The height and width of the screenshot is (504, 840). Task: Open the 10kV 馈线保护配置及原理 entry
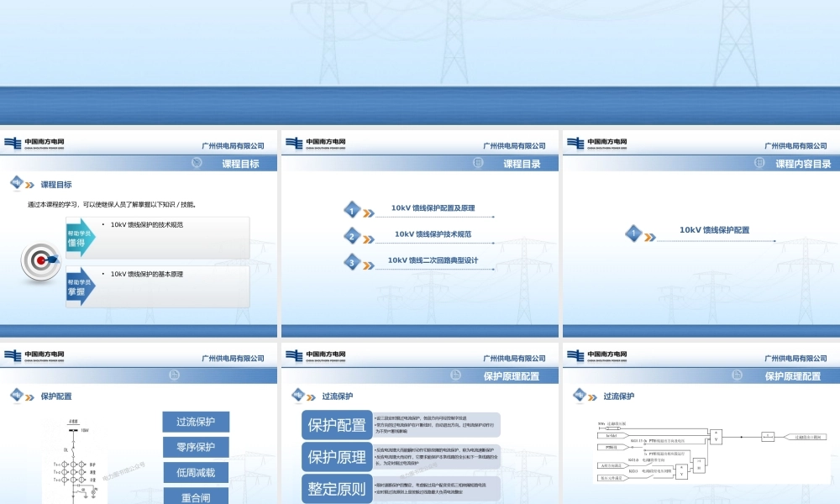(x=433, y=207)
